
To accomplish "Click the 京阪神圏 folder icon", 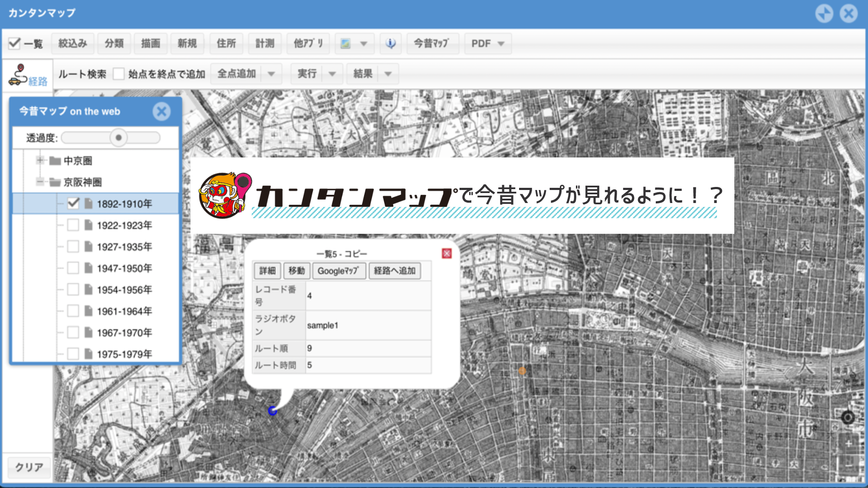I will tap(55, 182).
